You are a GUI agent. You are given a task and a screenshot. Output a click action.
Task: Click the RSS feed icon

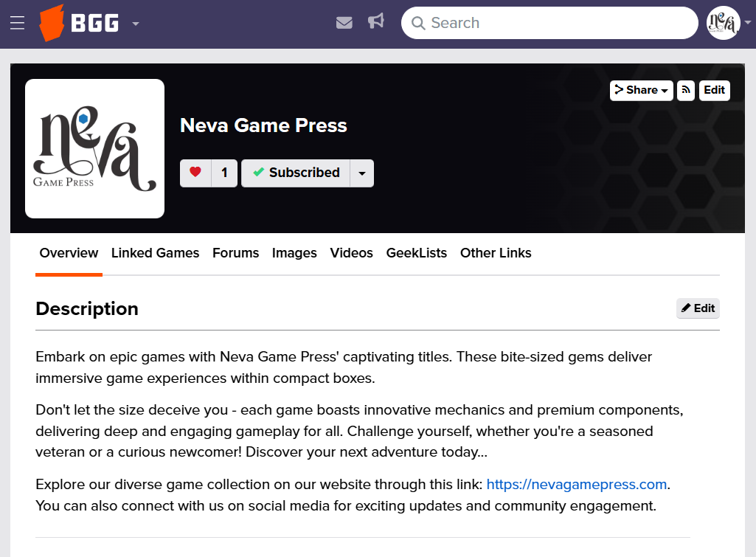tap(686, 90)
